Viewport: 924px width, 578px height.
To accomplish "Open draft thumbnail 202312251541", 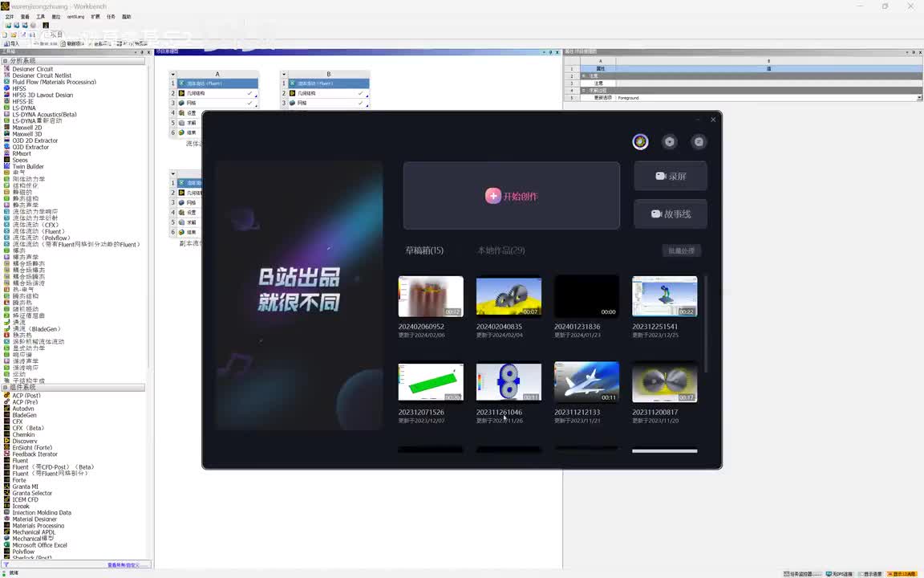I will [665, 296].
